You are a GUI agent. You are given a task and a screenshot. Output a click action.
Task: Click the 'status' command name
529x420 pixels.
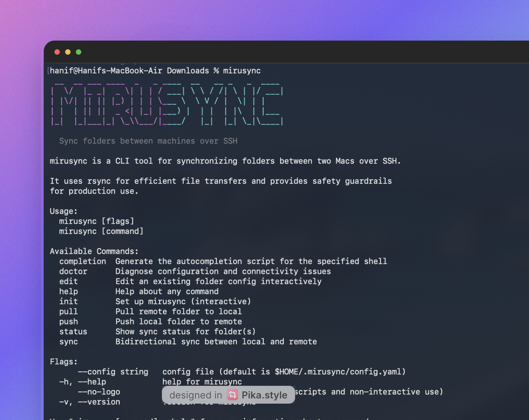[x=73, y=332]
